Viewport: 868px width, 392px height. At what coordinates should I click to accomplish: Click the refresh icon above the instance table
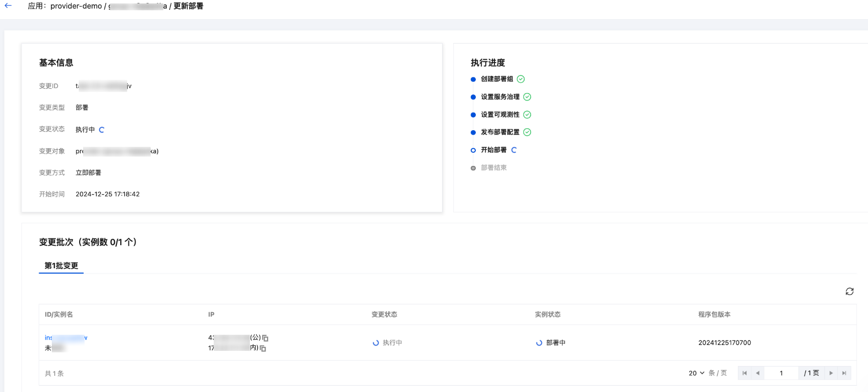pos(849,292)
